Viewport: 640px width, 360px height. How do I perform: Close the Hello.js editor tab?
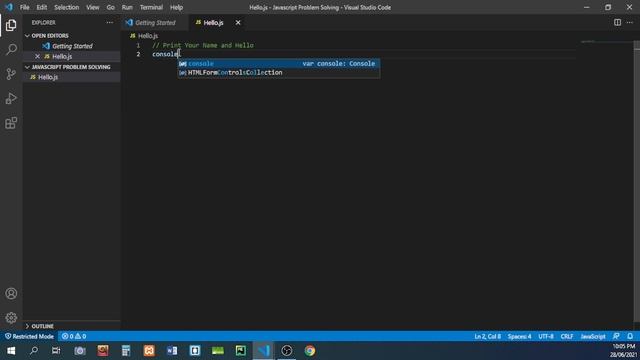pos(238,23)
